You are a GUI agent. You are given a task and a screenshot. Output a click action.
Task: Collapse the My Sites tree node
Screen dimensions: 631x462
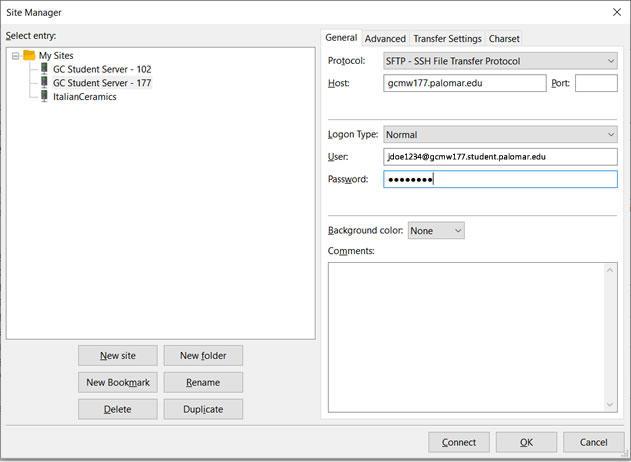[16, 55]
